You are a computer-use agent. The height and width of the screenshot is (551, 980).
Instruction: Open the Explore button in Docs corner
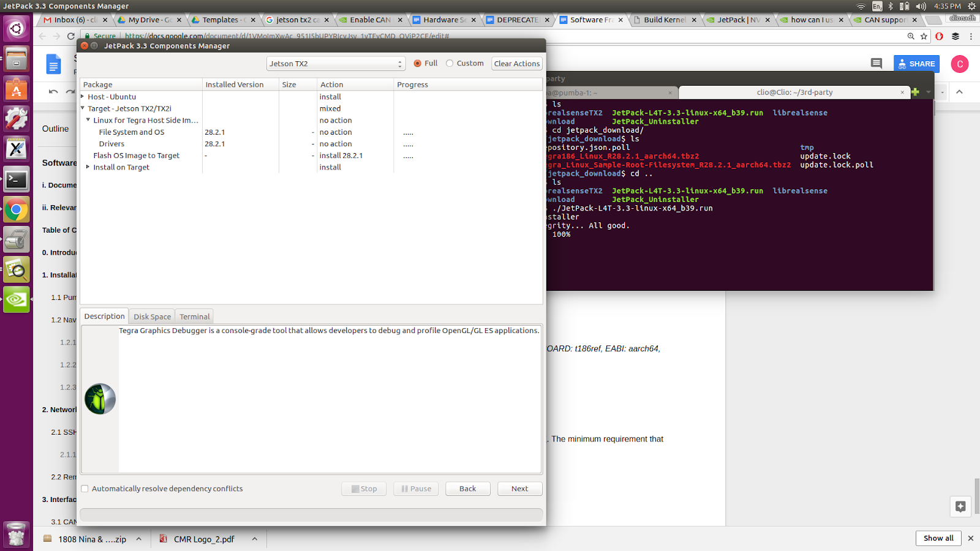tap(960, 506)
